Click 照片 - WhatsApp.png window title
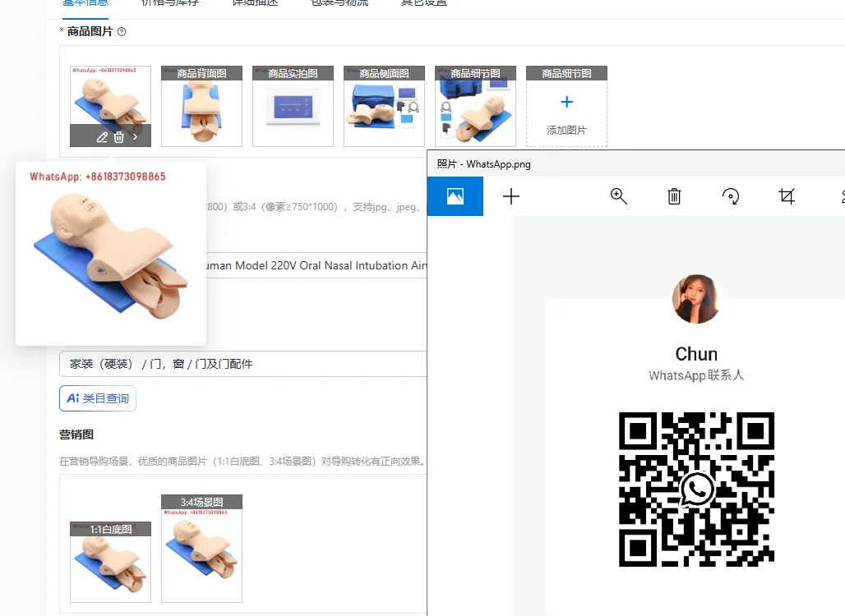This screenshot has width=845, height=616. pos(483,164)
